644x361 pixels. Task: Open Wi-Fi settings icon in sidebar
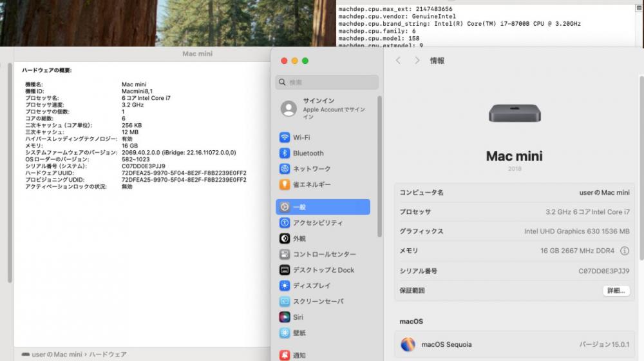(x=285, y=137)
